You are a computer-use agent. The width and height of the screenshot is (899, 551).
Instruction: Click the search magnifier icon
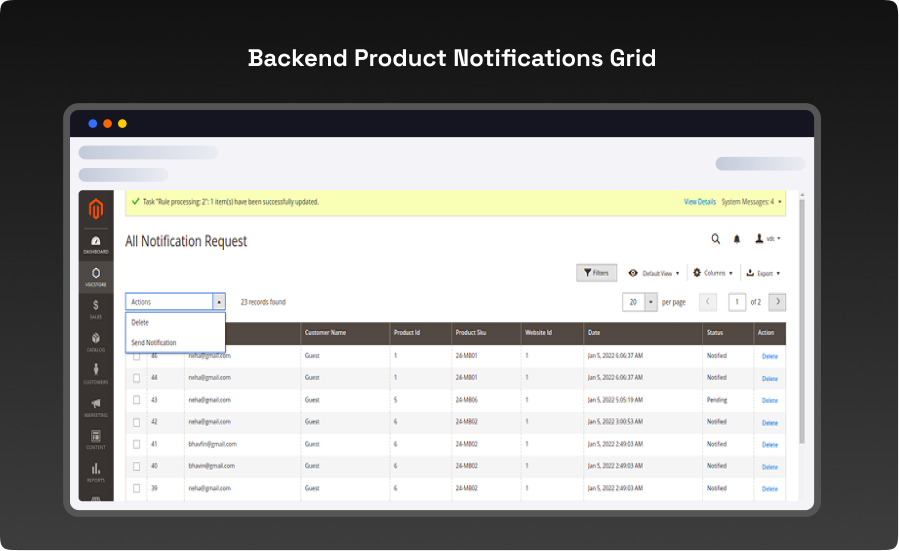[x=715, y=239]
